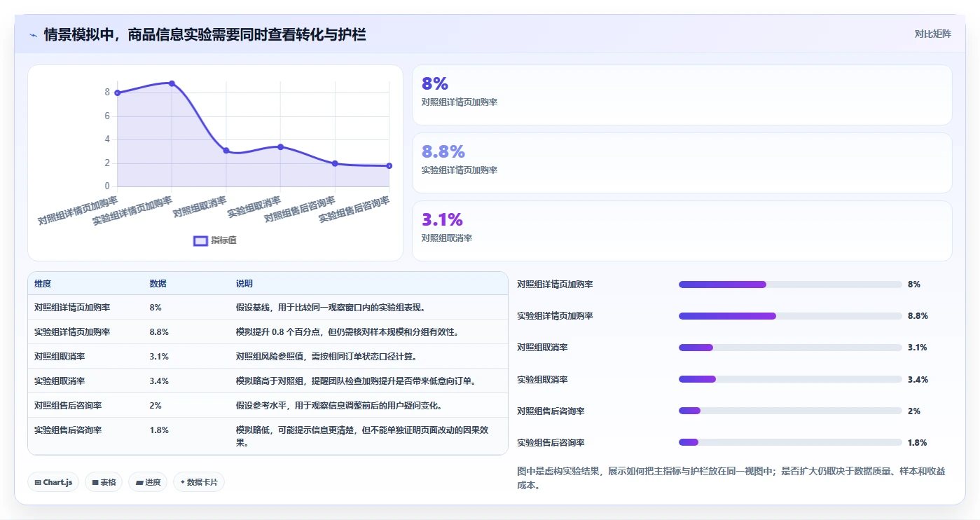Screen dimensions: 980x520
Task: Click the table cell 实验组取消率 in the 维度 column
Action: point(60,381)
